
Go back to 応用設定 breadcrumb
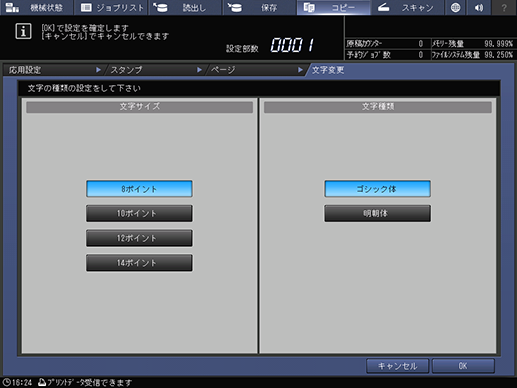pos(25,70)
